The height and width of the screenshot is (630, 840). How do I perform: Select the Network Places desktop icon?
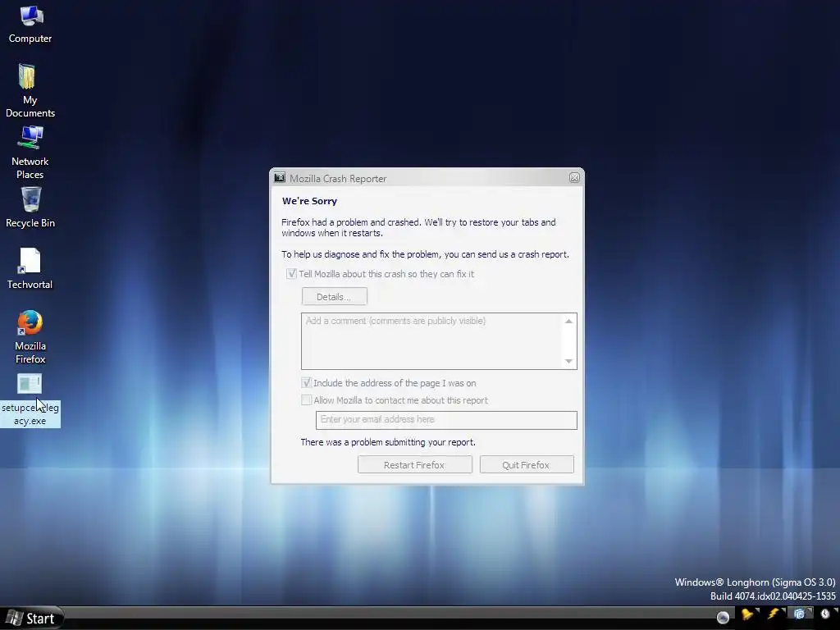(x=30, y=152)
